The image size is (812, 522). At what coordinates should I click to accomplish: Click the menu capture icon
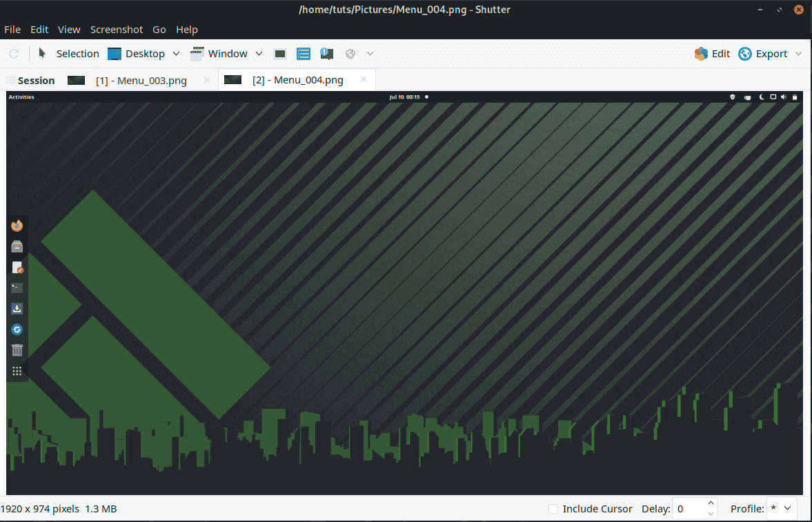click(304, 54)
